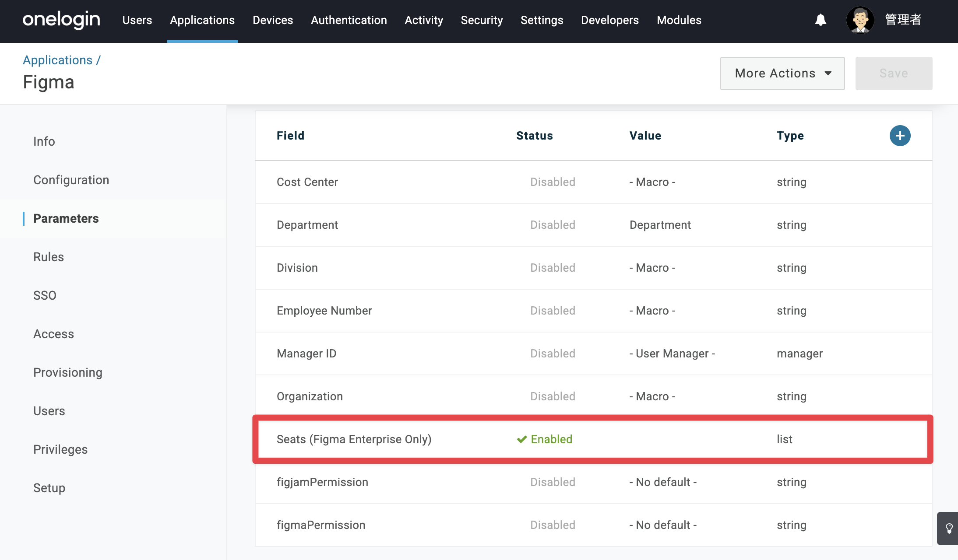Click the admin avatar picture
The image size is (958, 560).
coord(860,20)
